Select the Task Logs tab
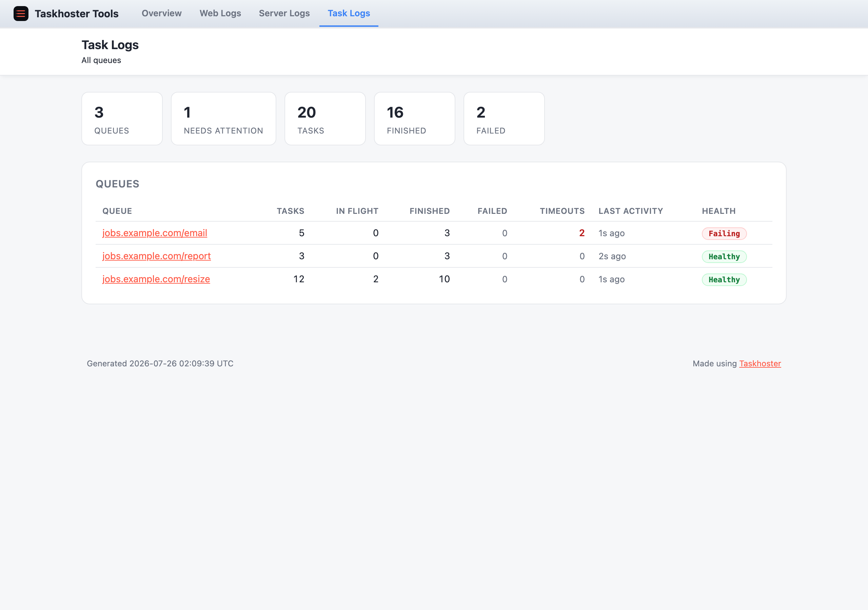The height and width of the screenshot is (610, 868). (x=349, y=13)
